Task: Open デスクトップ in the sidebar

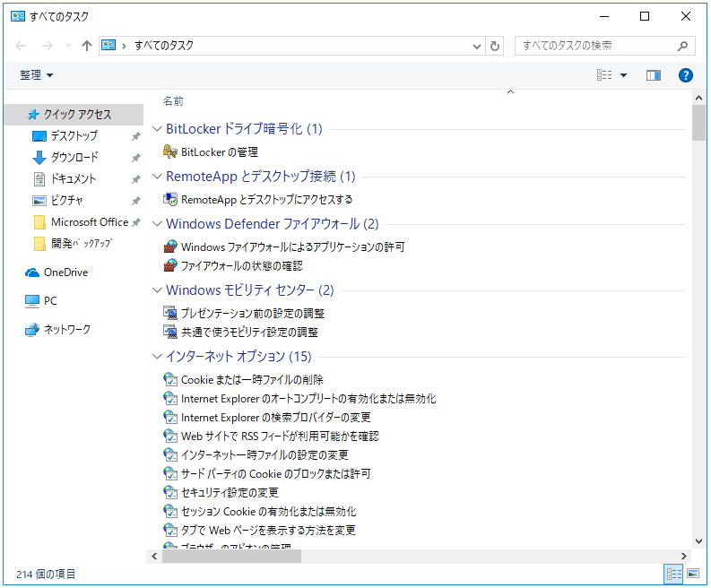Action: (74, 135)
